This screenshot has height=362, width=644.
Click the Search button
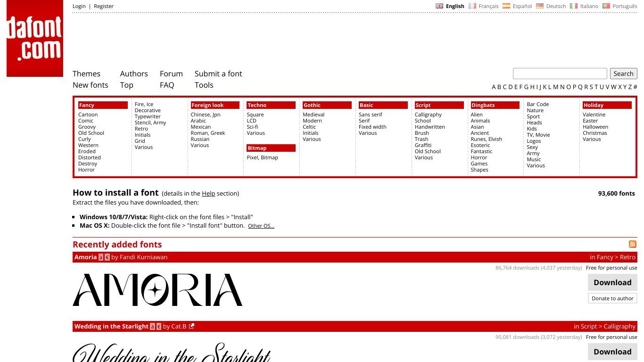[x=623, y=74]
